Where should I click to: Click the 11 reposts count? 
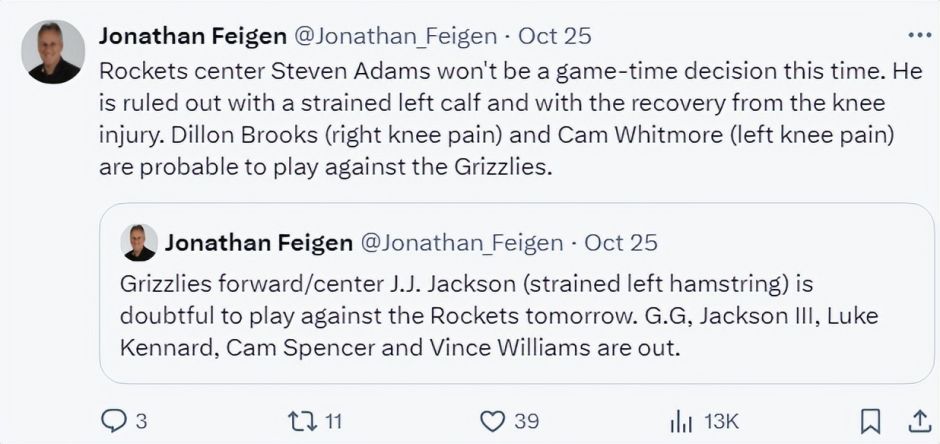pyautogui.click(x=334, y=421)
